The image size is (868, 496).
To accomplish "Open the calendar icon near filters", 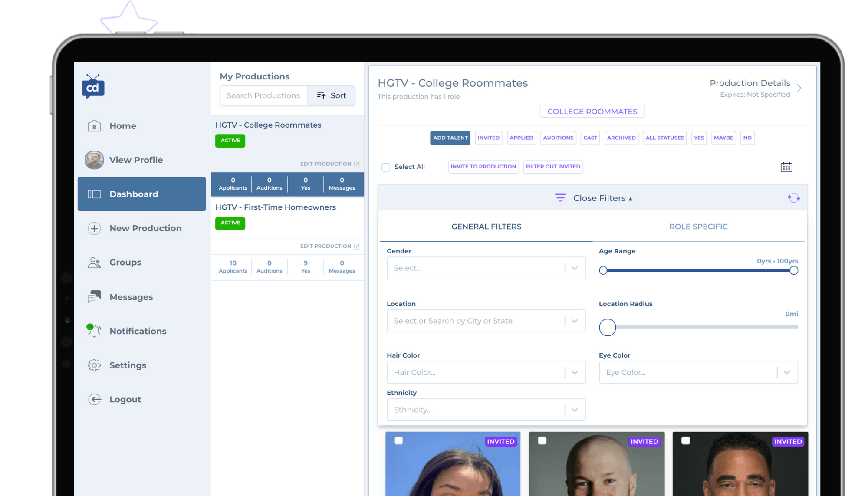I will [786, 167].
